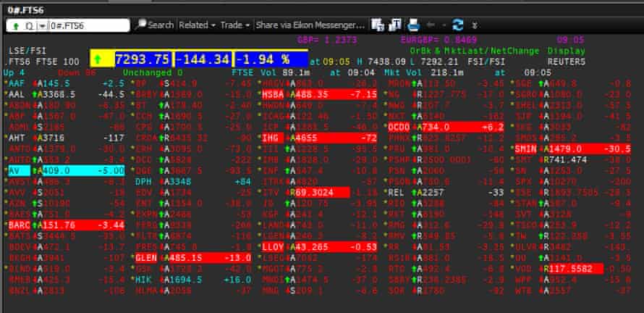
Task: Click the SMT price 741.474
Action: (567, 159)
